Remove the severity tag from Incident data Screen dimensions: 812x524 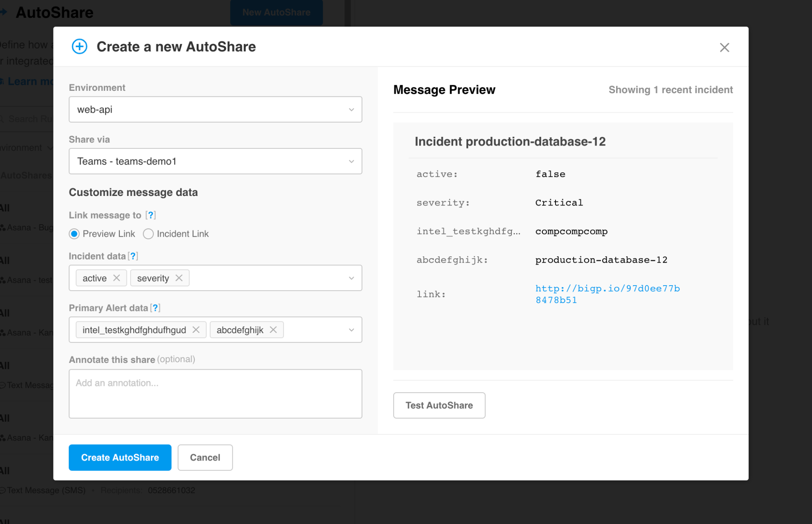(179, 278)
